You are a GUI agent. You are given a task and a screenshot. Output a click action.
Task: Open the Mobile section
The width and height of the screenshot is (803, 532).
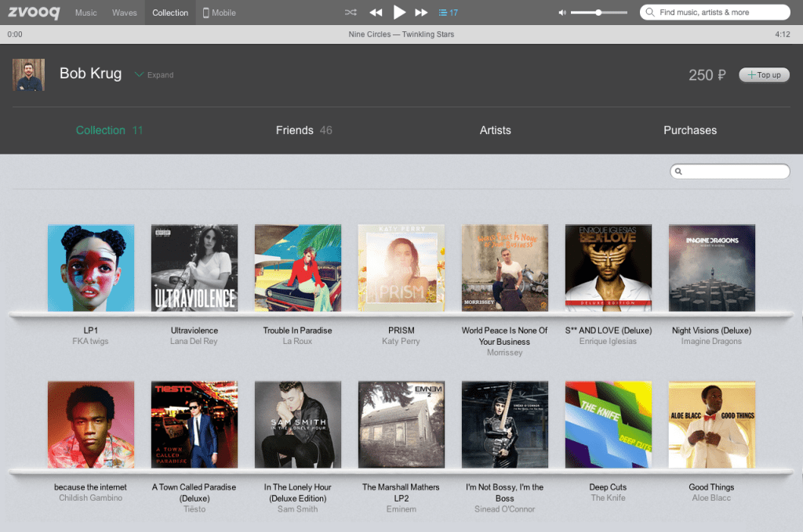(x=220, y=13)
